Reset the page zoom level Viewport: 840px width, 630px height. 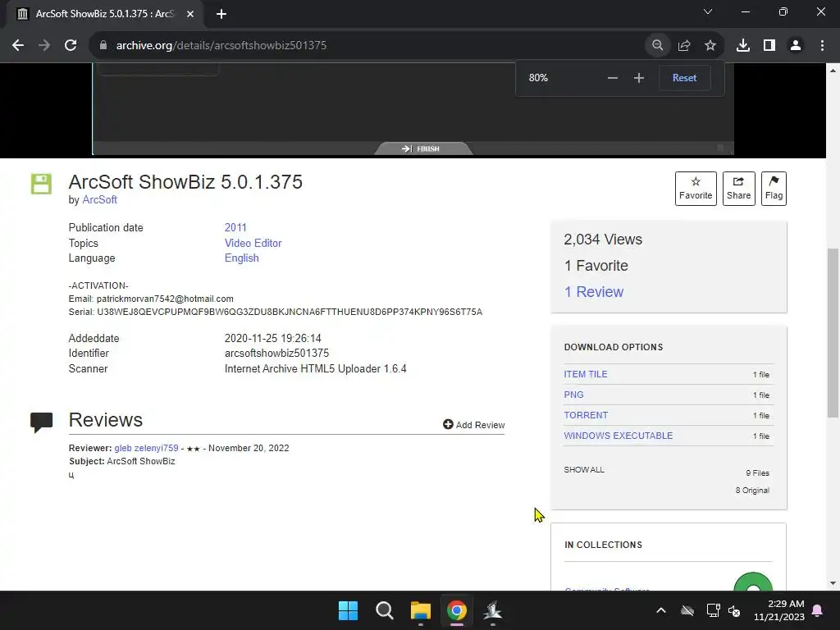(x=685, y=78)
